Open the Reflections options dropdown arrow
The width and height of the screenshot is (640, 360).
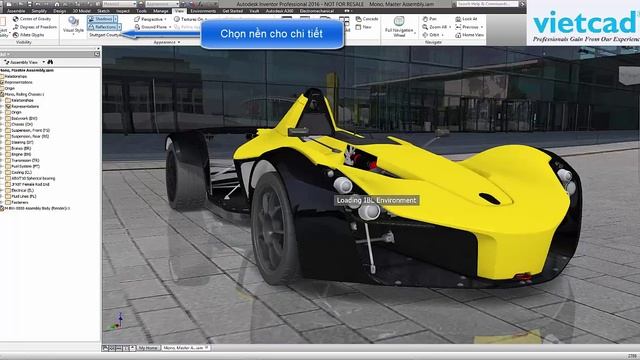click(119, 27)
